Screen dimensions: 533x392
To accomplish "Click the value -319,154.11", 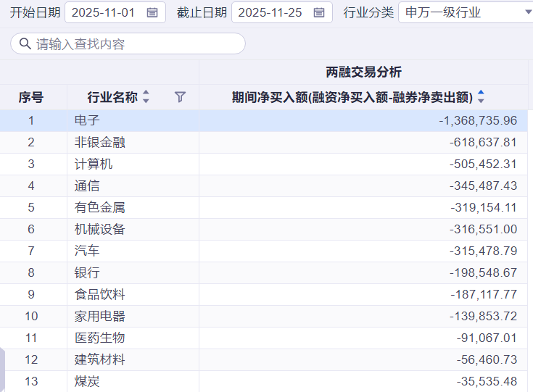I will tap(484, 207).
